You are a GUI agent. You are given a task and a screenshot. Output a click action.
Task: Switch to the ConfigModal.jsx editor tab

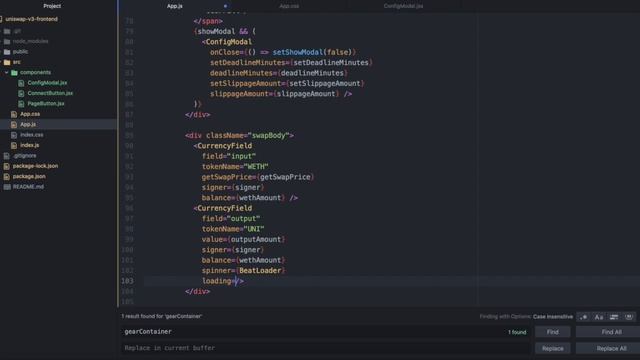click(403, 6)
